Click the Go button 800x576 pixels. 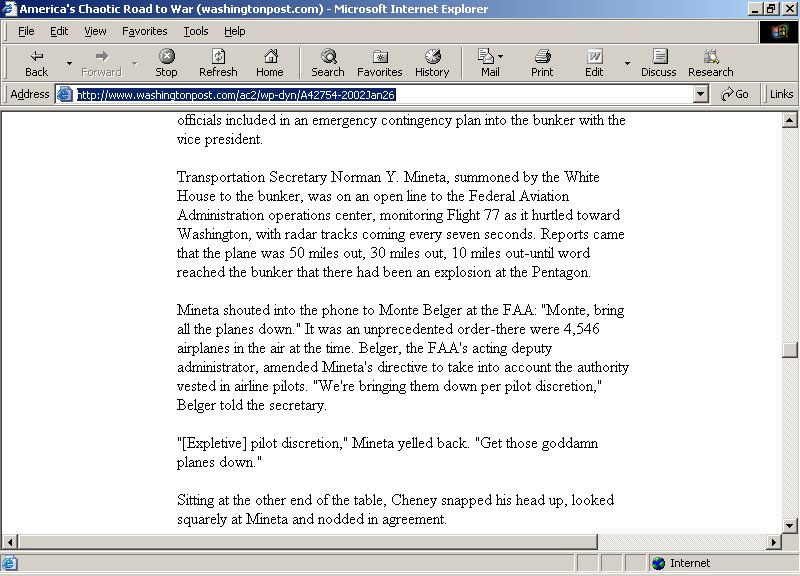[x=735, y=94]
